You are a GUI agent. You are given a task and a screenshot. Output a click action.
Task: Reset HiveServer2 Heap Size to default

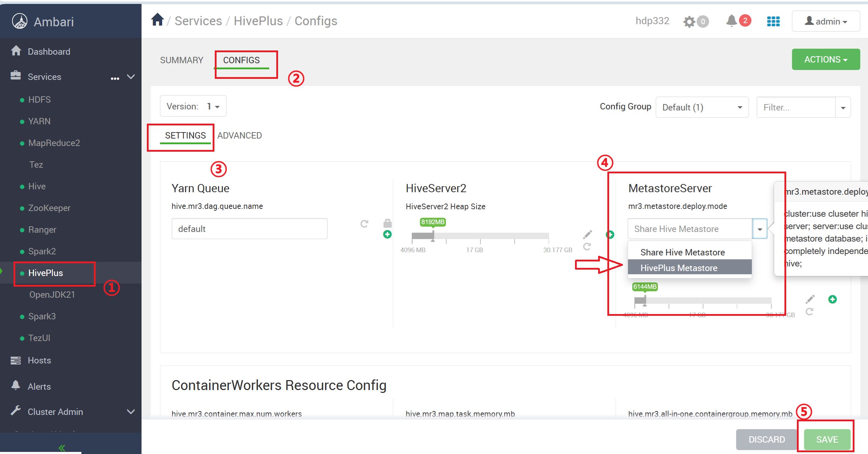[587, 246]
